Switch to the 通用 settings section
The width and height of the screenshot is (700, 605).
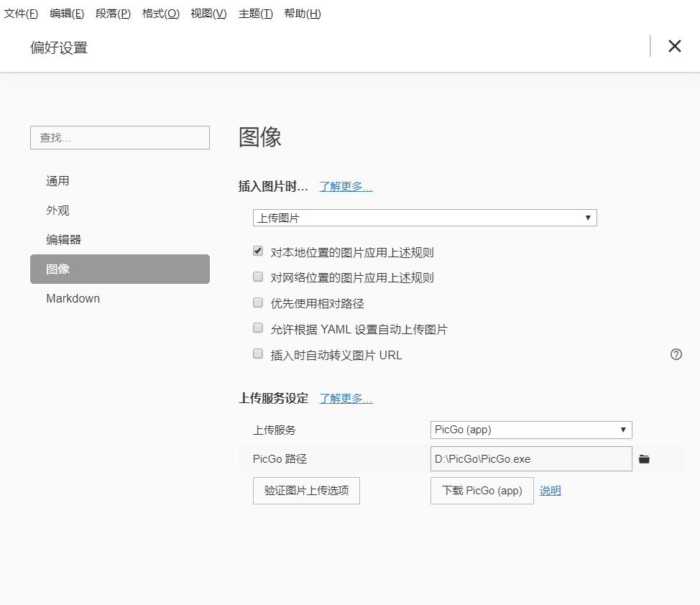pyautogui.click(x=58, y=180)
